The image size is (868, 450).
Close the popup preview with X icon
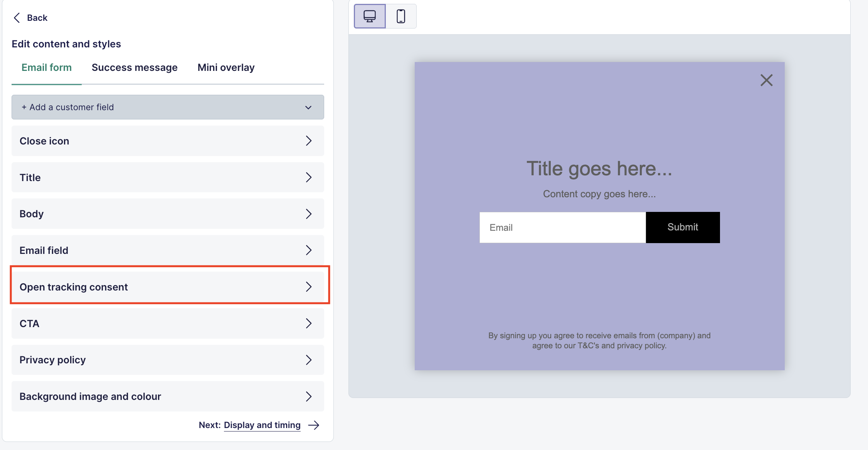766,80
